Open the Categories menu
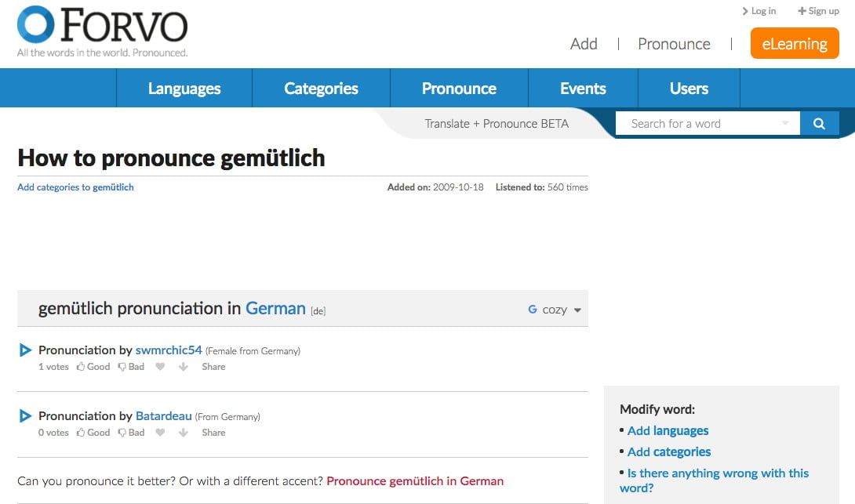 (321, 89)
